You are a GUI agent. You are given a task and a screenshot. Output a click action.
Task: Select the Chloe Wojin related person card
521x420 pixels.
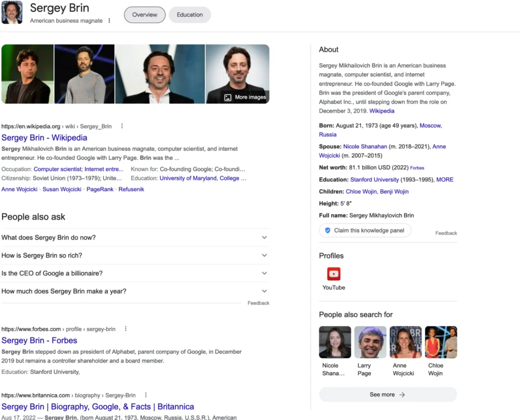click(441, 351)
